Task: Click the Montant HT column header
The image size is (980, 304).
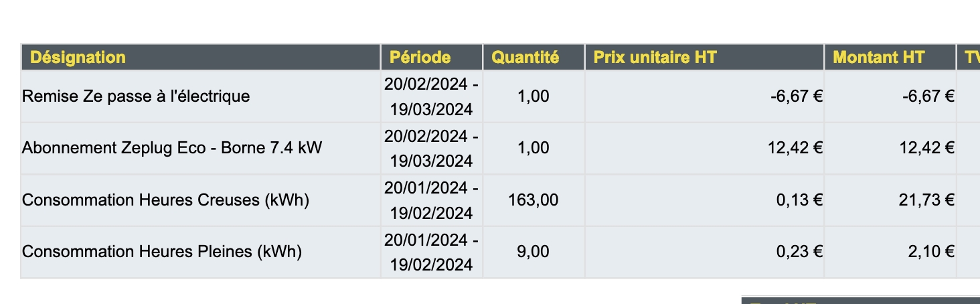Action: (879, 58)
